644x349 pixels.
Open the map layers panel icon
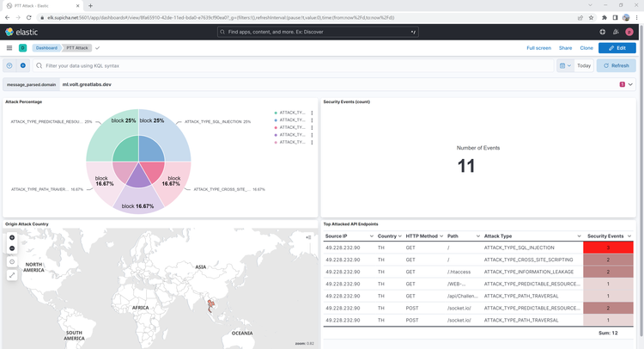pyautogui.click(x=308, y=237)
